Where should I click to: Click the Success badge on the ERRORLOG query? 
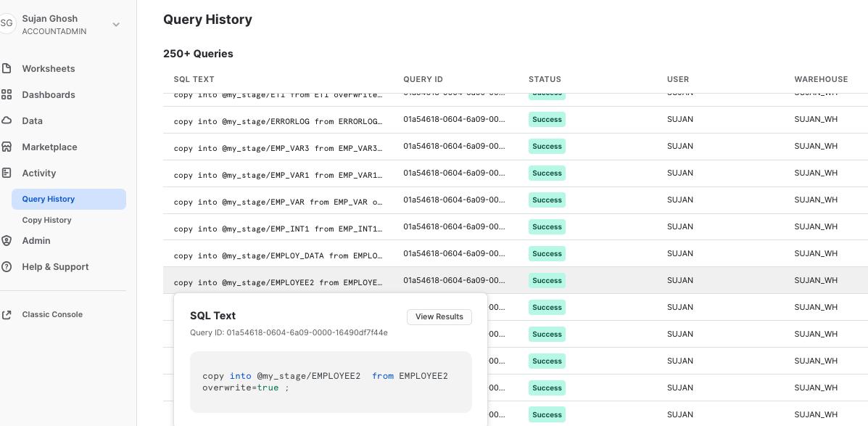click(547, 119)
